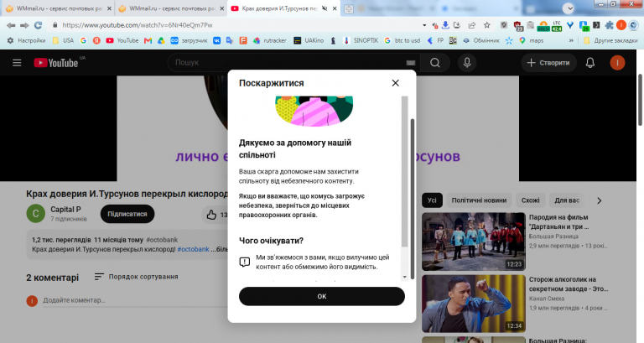Image resolution: width=644 pixels, height=343 pixels.
Task: Open the YouTube account avatar menu
Action: click(x=617, y=62)
